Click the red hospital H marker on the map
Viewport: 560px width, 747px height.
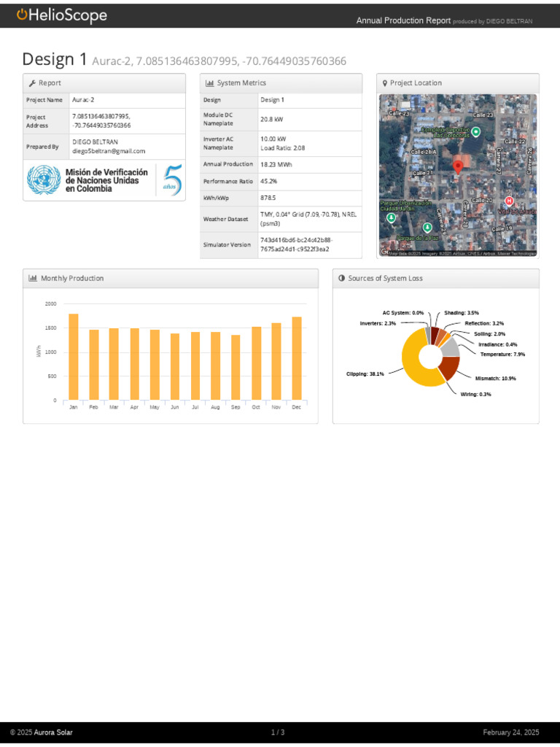509,201
